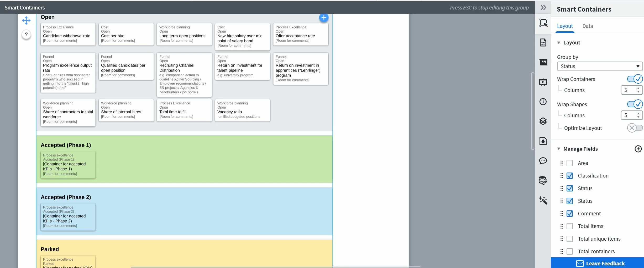
Task: Click the drag handle beside Area field
Action: coord(562,163)
